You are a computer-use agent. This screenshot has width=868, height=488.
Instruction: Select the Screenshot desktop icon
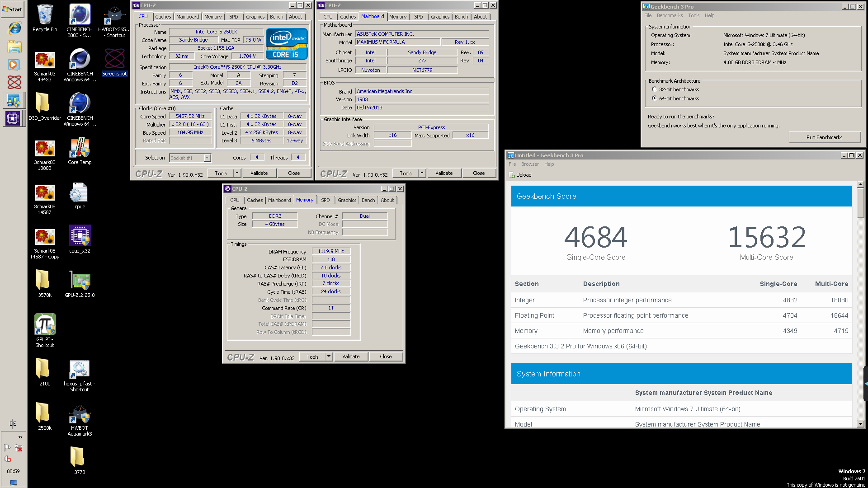point(114,62)
